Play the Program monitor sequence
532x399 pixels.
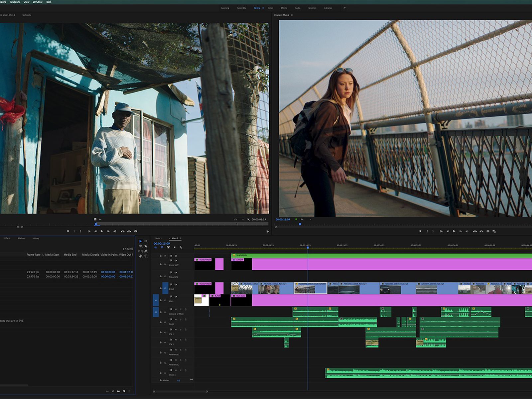454,231
